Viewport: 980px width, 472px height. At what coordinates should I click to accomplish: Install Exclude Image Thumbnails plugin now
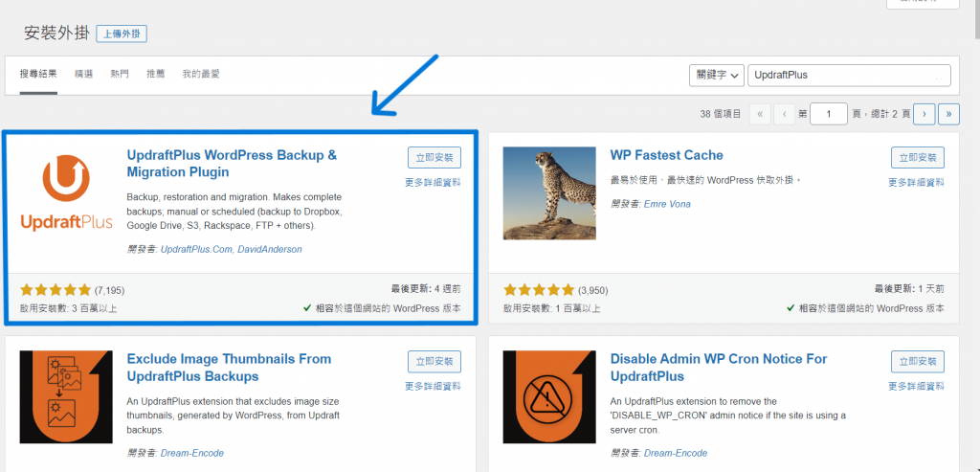pos(434,361)
